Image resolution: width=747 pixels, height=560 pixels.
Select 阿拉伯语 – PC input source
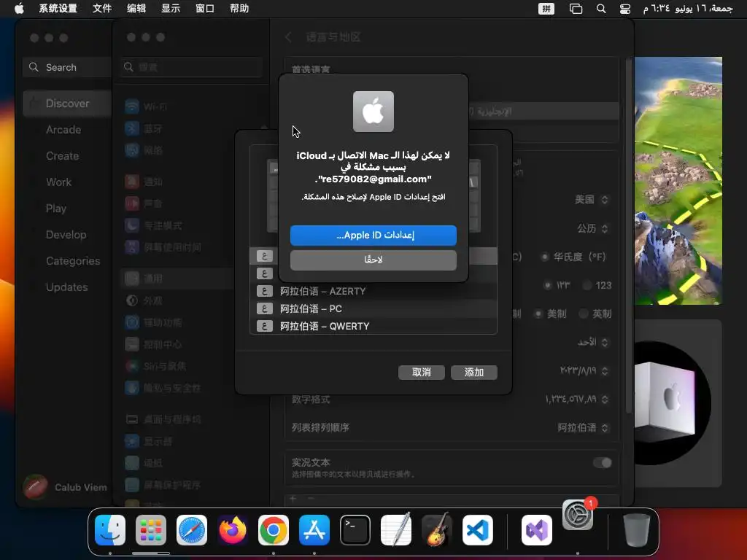pos(373,308)
